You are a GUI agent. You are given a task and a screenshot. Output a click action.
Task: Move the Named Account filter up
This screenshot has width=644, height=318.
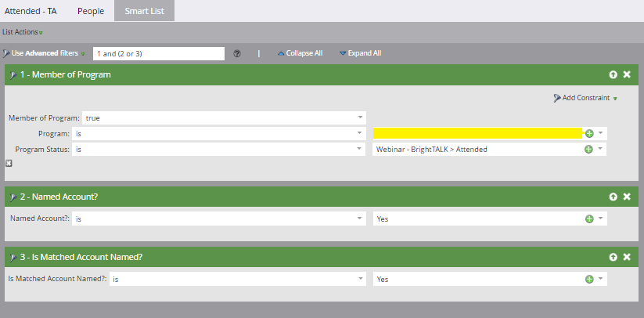coord(613,197)
